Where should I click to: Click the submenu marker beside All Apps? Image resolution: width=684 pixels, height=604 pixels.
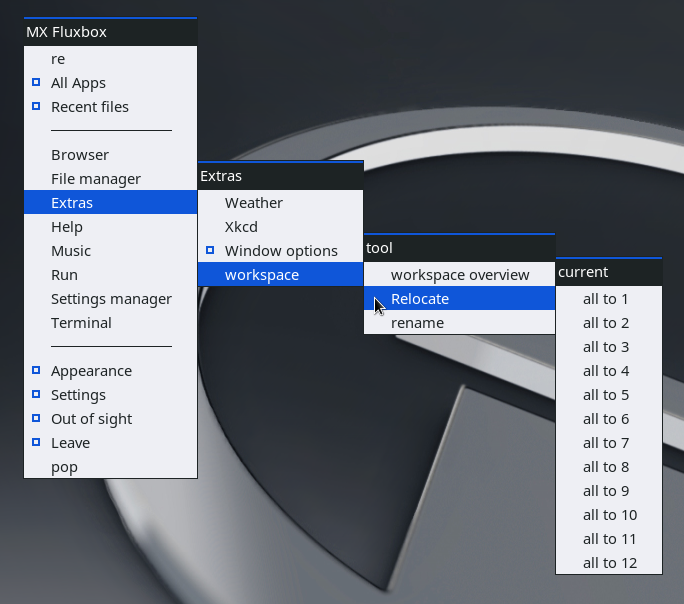pos(36,82)
